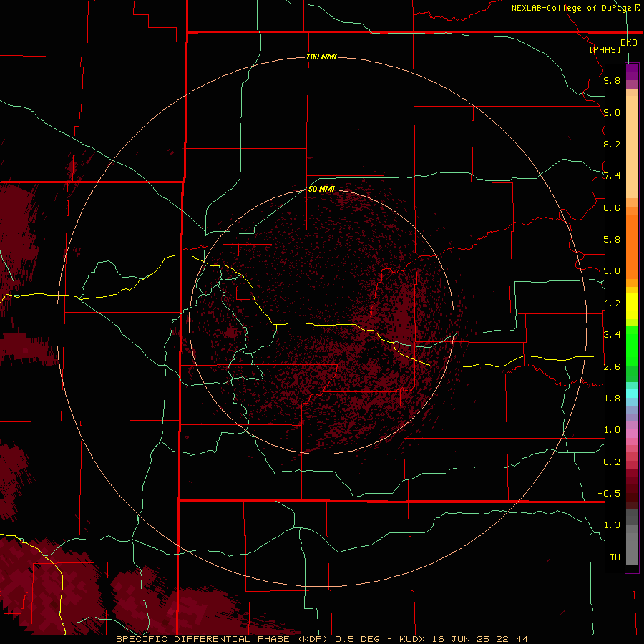Pick the 8.2 scale value
644x644 pixels.
pos(612,144)
